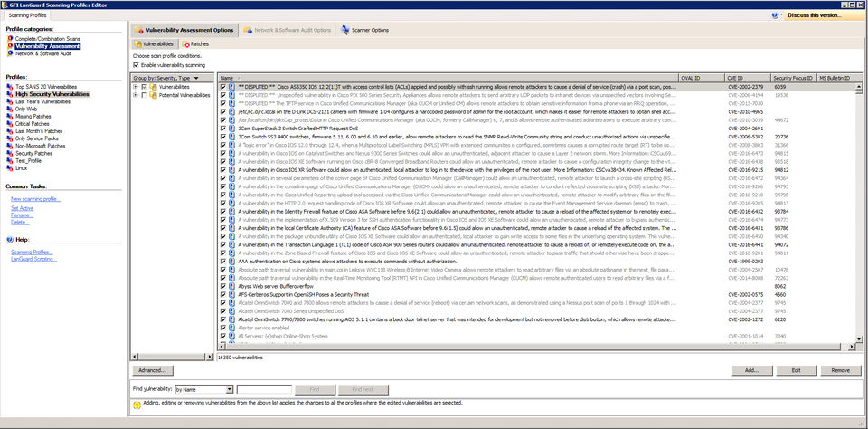This screenshot has height=429, width=868.
Task: Click the Vulnerability Assessment category icon
Action: (10, 46)
